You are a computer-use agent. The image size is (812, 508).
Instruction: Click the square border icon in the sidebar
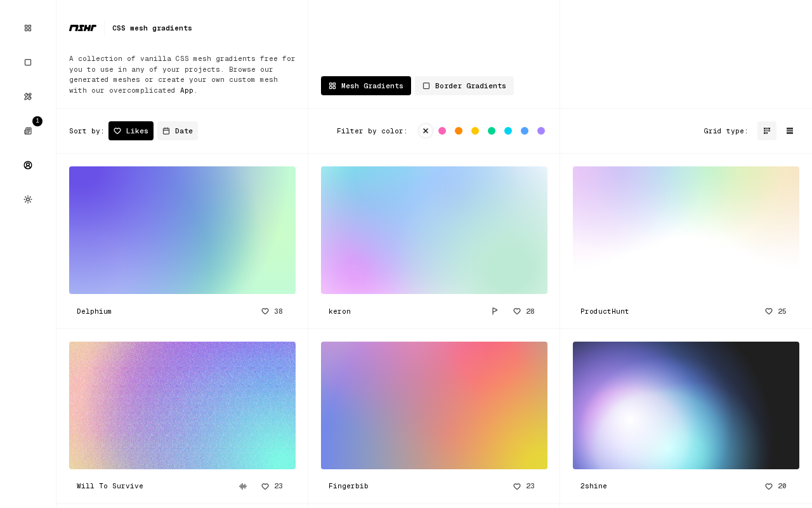coord(28,62)
